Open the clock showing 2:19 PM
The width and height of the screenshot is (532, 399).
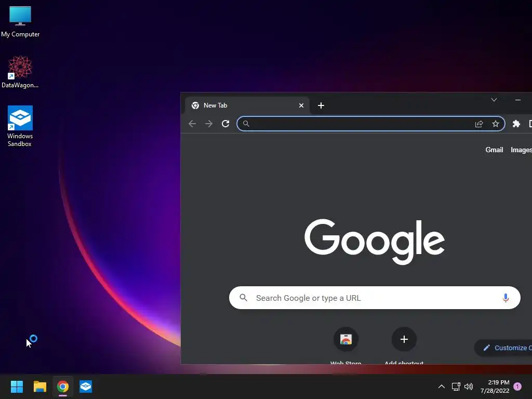tap(495, 387)
